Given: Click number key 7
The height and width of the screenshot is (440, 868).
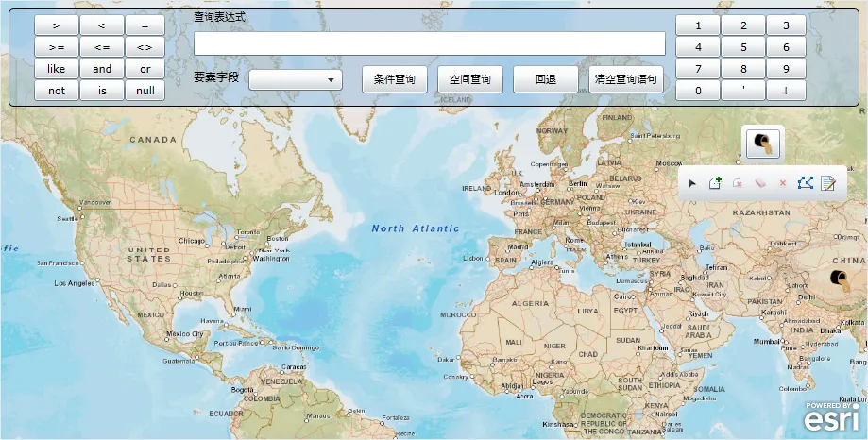Looking at the screenshot, I should click(x=698, y=69).
